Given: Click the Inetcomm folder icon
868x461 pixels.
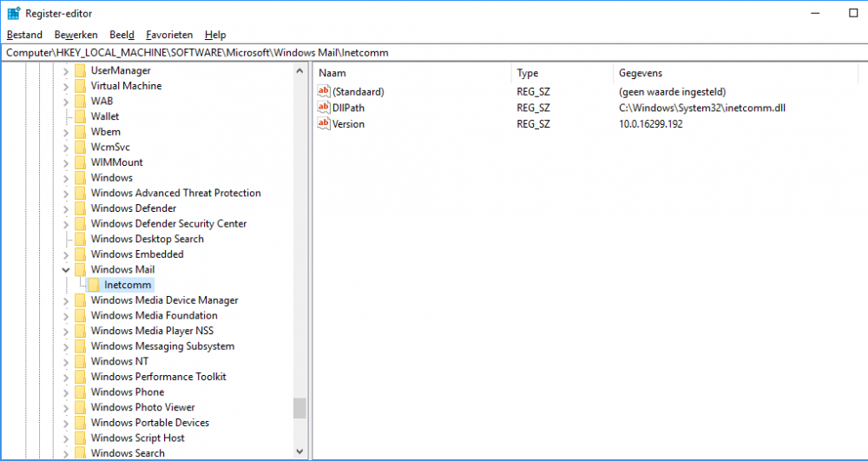Looking at the screenshot, I should (94, 285).
